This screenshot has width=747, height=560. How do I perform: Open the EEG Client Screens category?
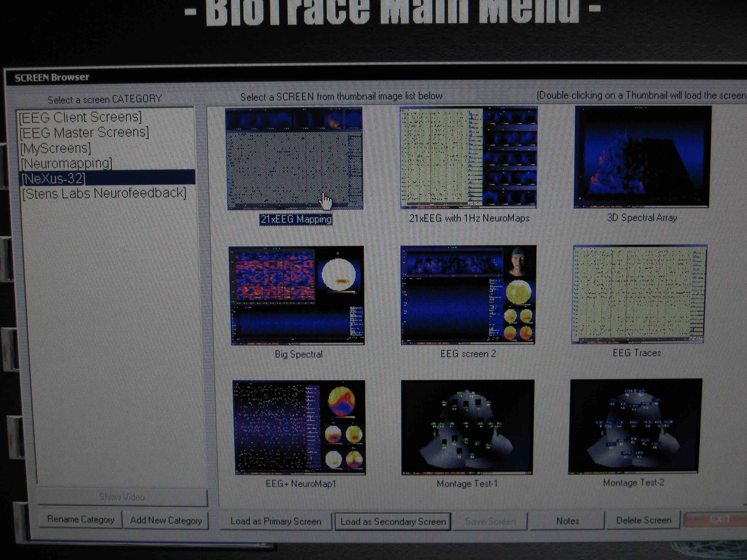pos(80,117)
